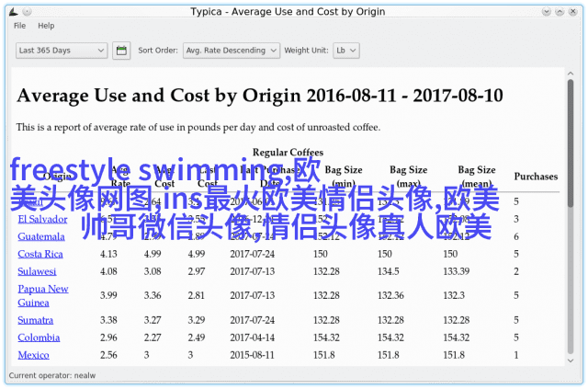Follow the Sumatra origin link
The image size is (588, 389).
(x=35, y=320)
